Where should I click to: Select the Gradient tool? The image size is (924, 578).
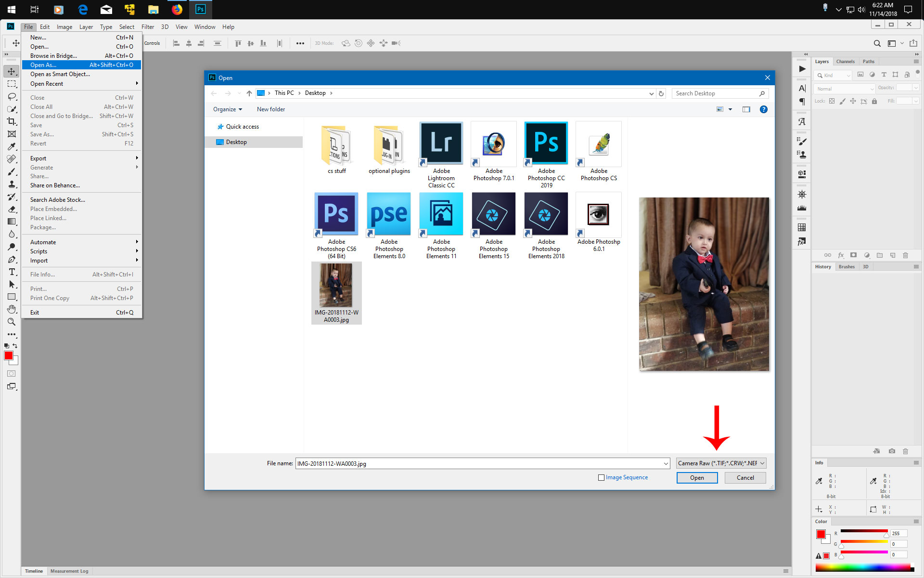(12, 222)
